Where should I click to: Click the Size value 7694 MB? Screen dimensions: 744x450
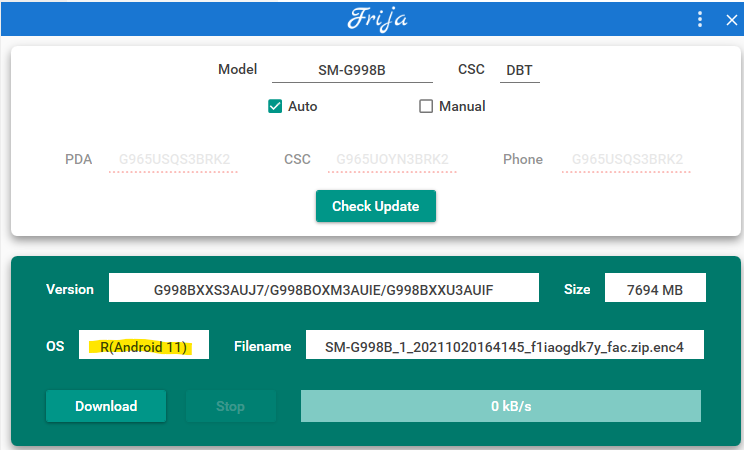pyautogui.click(x=655, y=288)
